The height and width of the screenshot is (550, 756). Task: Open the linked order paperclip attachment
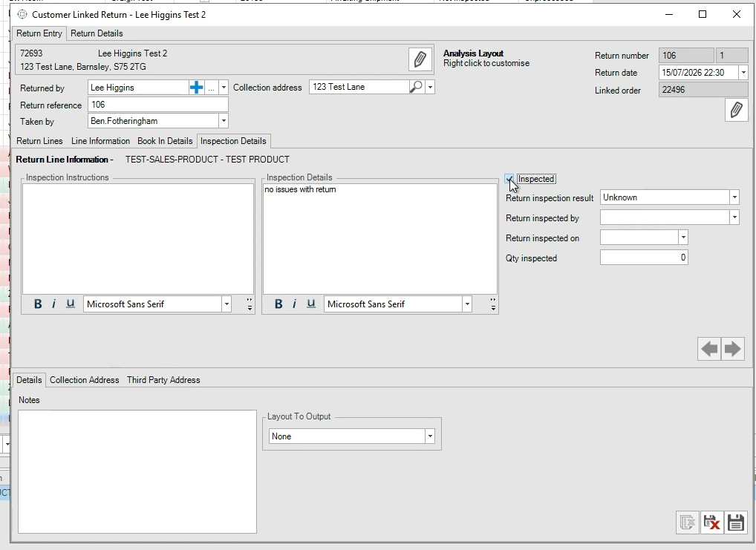(x=736, y=110)
